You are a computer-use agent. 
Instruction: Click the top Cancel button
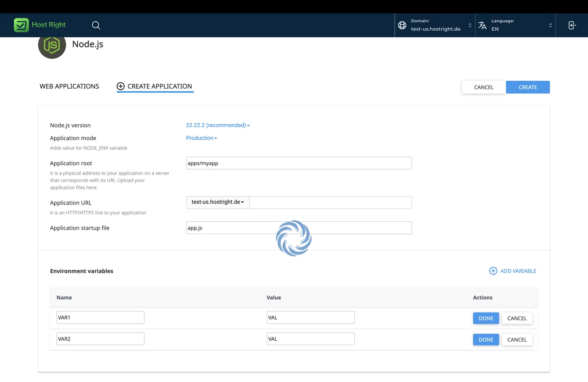pos(484,87)
